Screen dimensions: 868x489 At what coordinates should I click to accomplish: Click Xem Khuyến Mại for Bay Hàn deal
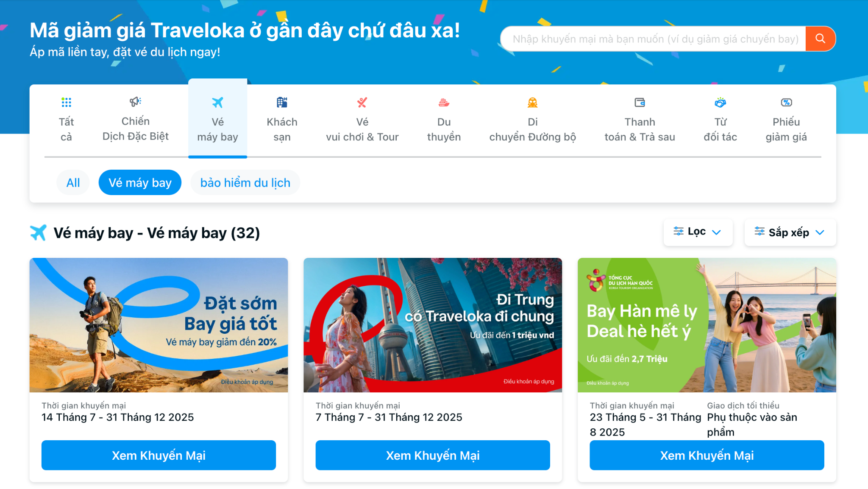pyautogui.click(x=707, y=455)
